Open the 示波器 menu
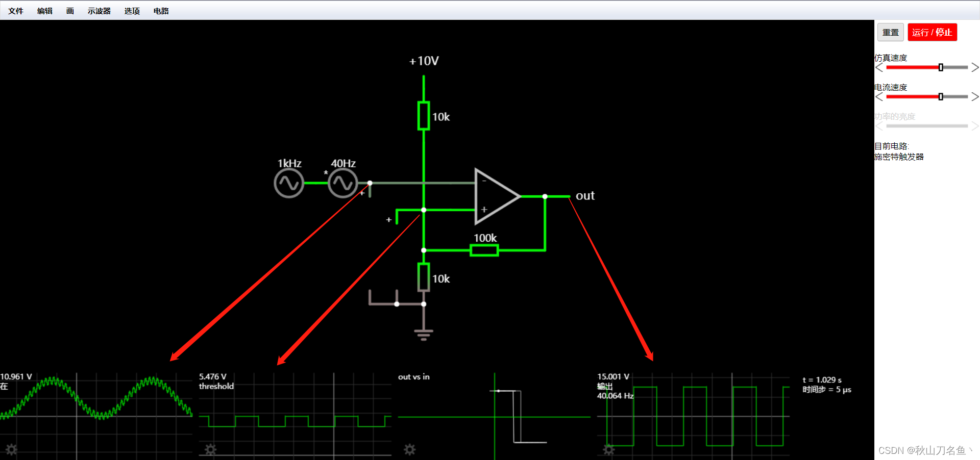Viewport: 980px width, 460px height. 99,11
